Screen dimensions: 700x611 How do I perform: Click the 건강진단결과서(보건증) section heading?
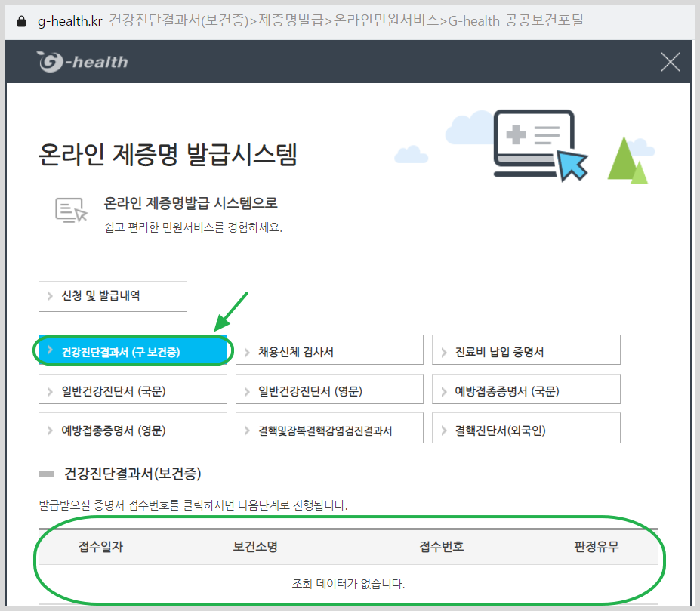pyautogui.click(x=133, y=474)
